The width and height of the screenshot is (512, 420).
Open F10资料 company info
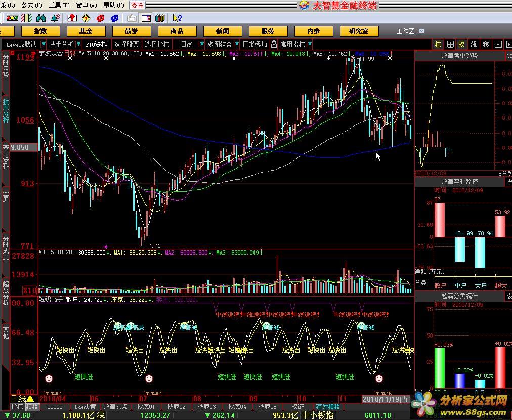96,44
